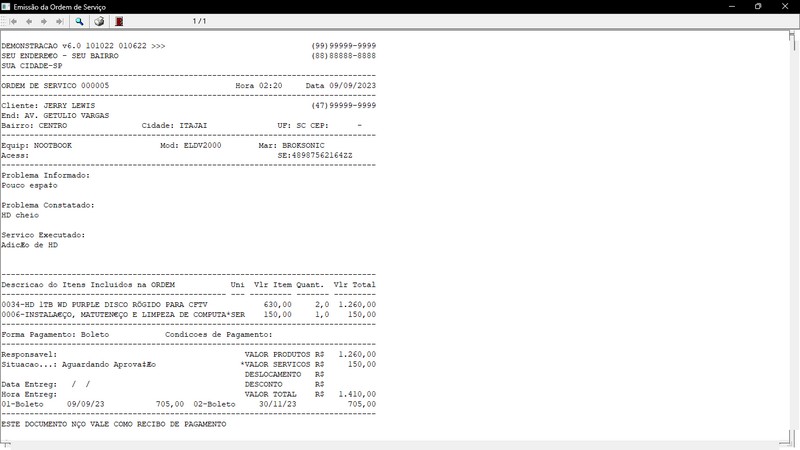Click 'VALOR SERVICOS R$' label
Image resolution: width=800 pixels, height=450 pixels.
(284, 365)
